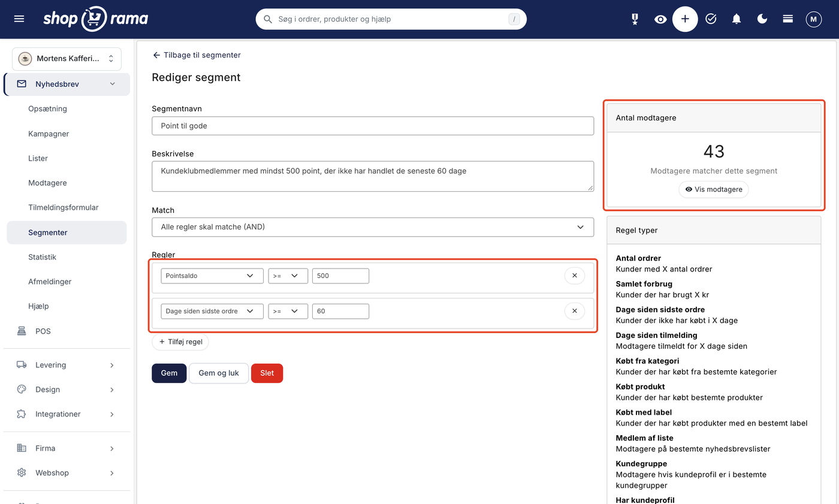This screenshot has width=839, height=504.
Task: Click the medal achievements icon
Action: coord(635,19)
